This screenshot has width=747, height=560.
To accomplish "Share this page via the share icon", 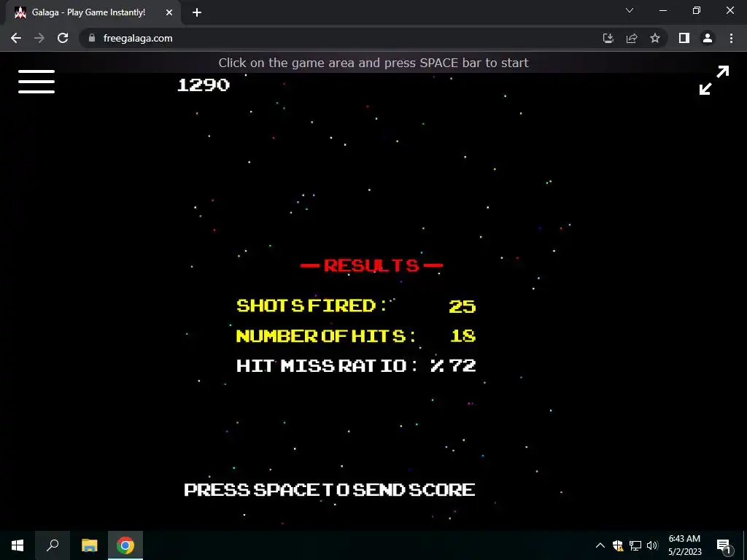I will pyautogui.click(x=632, y=38).
